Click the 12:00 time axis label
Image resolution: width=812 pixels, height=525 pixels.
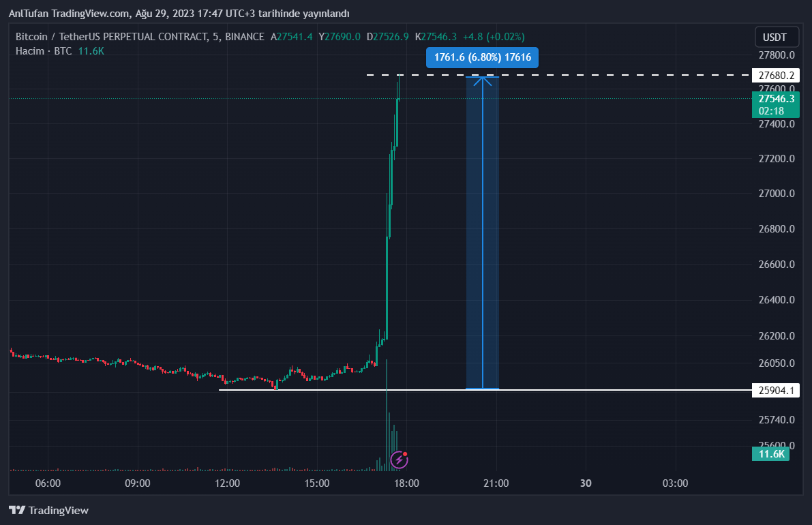pyautogui.click(x=227, y=483)
